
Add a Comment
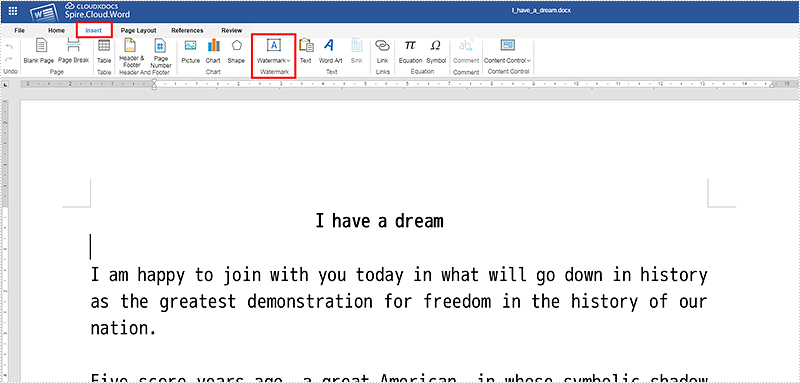tap(466, 52)
